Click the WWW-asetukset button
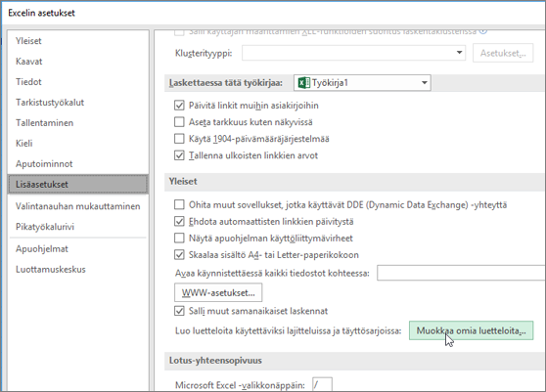546x392 pixels. click(x=218, y=293)
